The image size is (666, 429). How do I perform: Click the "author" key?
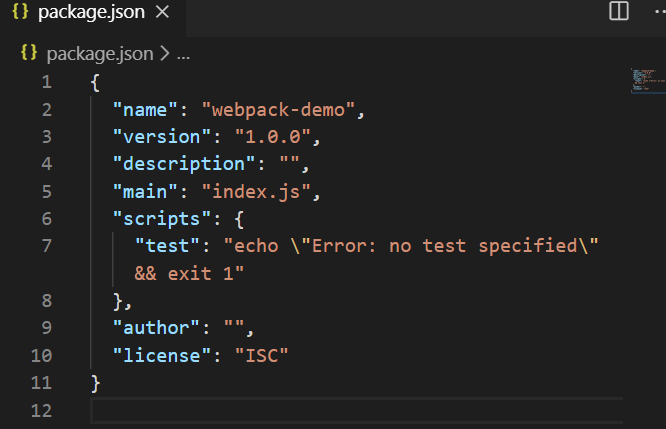point(156,328)
